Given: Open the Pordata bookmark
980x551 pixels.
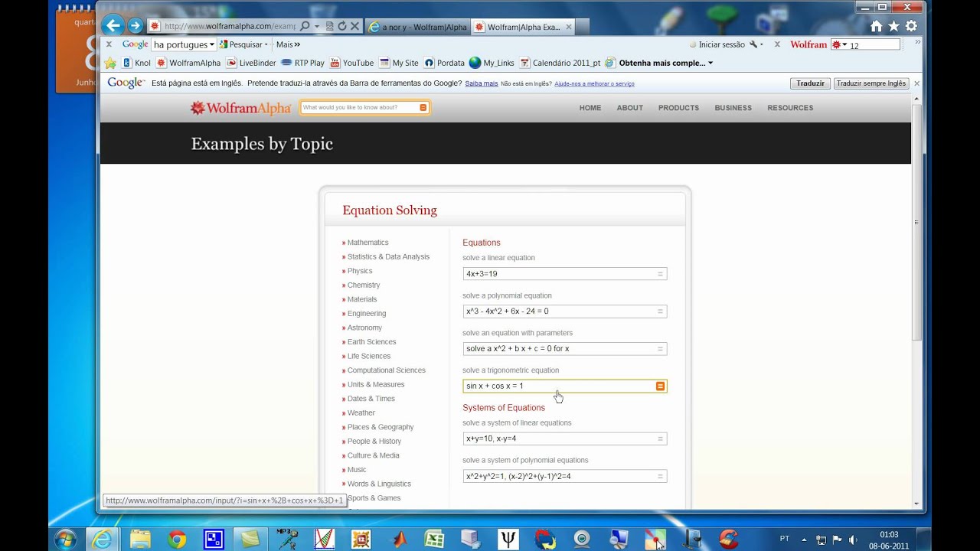Looking at the screenshot, I should click(x=444, y=63).
